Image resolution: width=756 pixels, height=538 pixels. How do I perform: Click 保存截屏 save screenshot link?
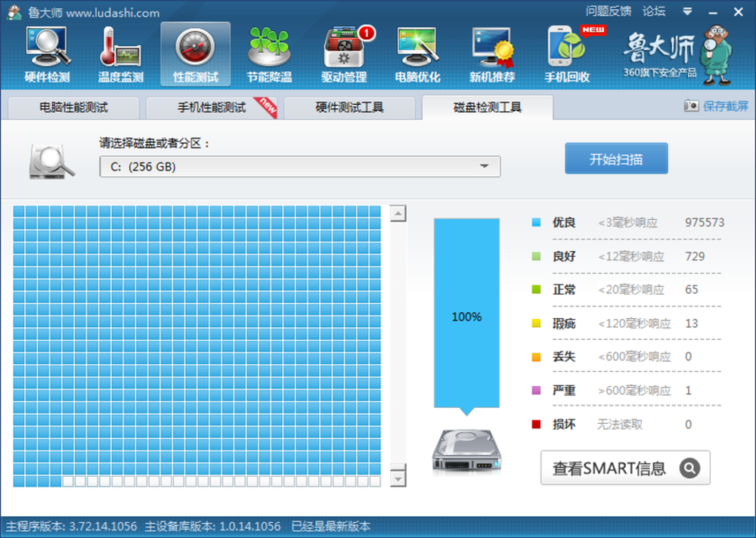coord(726,106)
